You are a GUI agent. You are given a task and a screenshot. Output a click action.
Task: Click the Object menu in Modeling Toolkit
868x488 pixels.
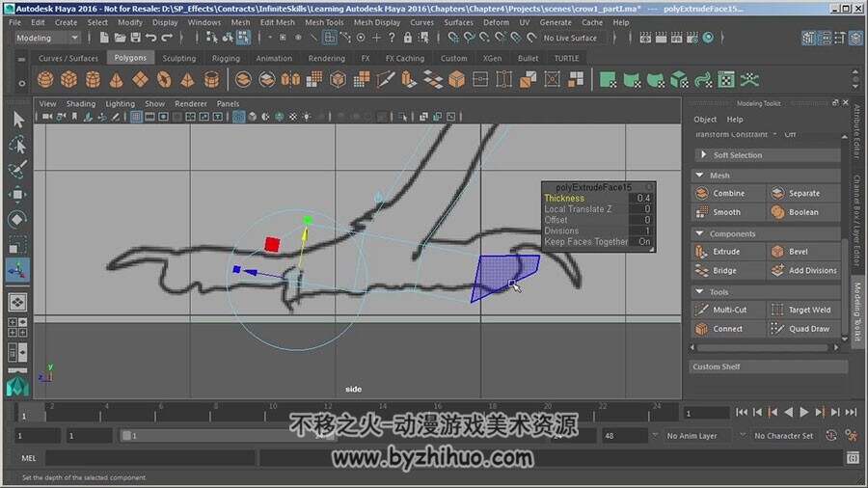point(705,120)
